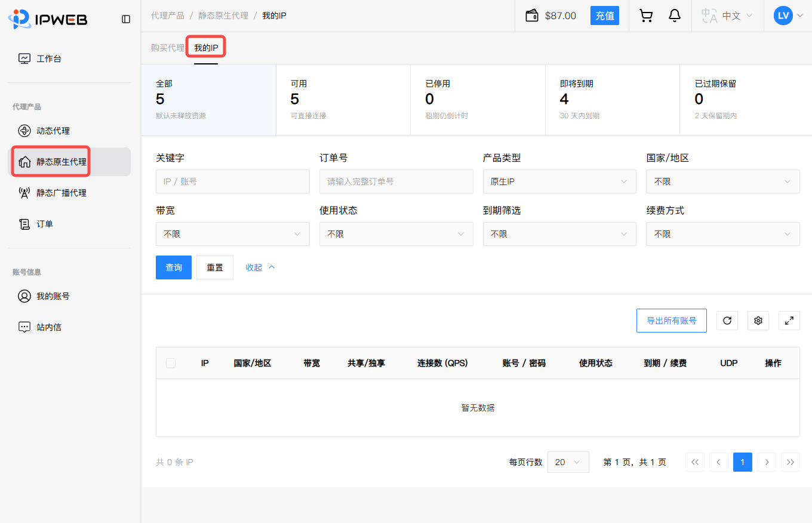Select the 已停用 stats card
Screen dimensions: 812x523
click(x=478, y=100)
